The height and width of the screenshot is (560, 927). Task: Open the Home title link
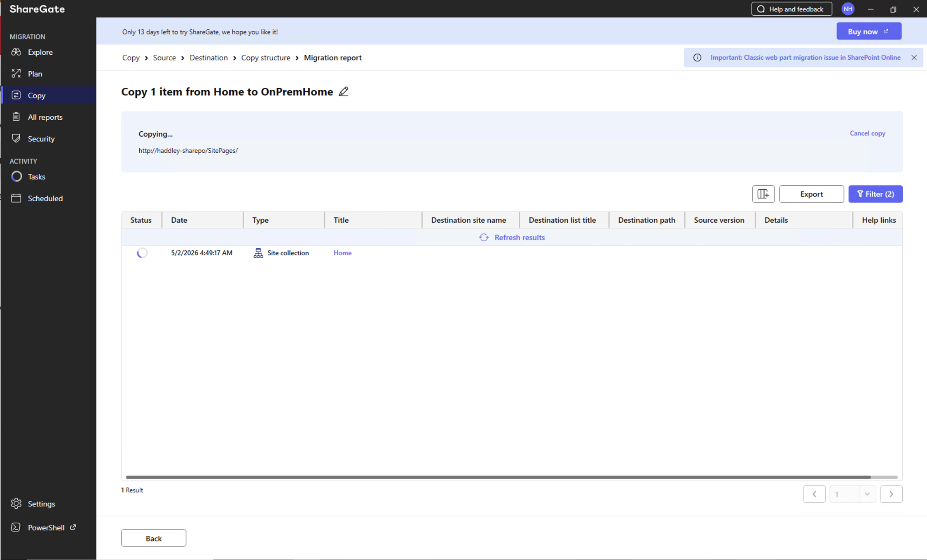click(x=342, y=253)
